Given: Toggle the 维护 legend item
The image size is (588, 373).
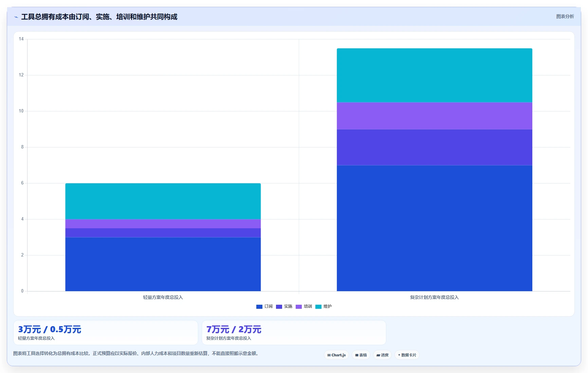Looking at the screenshot, I should click(x=324, y=306).
